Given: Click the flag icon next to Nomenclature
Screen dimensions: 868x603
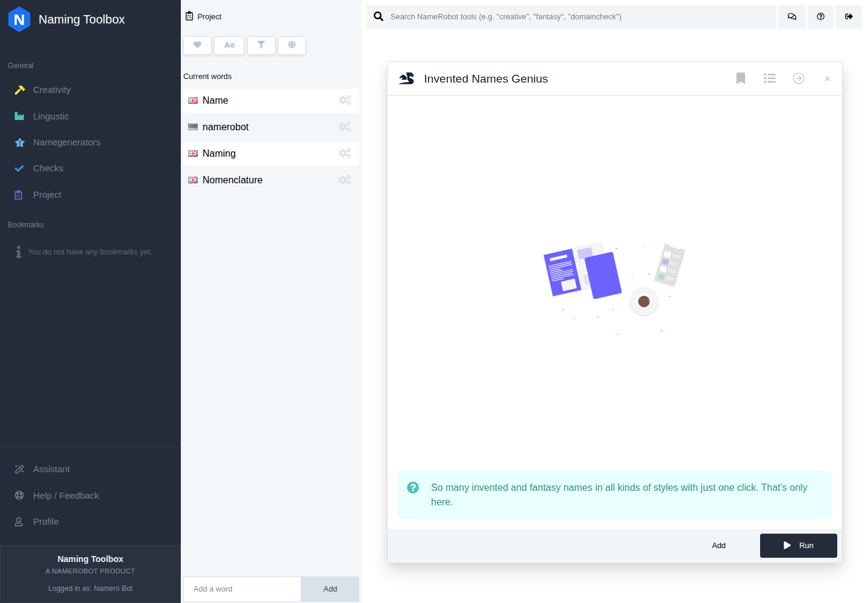Looking at the screenshot, I should tap(193, 180).
